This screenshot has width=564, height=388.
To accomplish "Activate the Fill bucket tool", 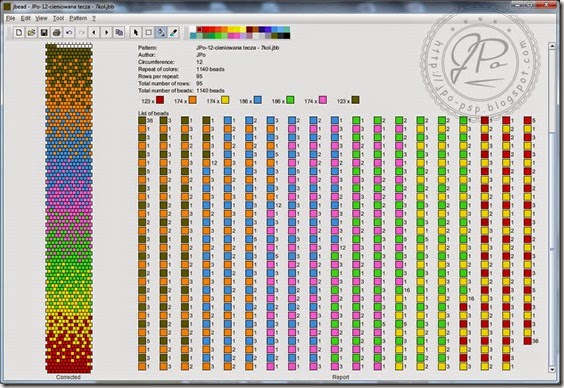I will (x=161, y=33).
